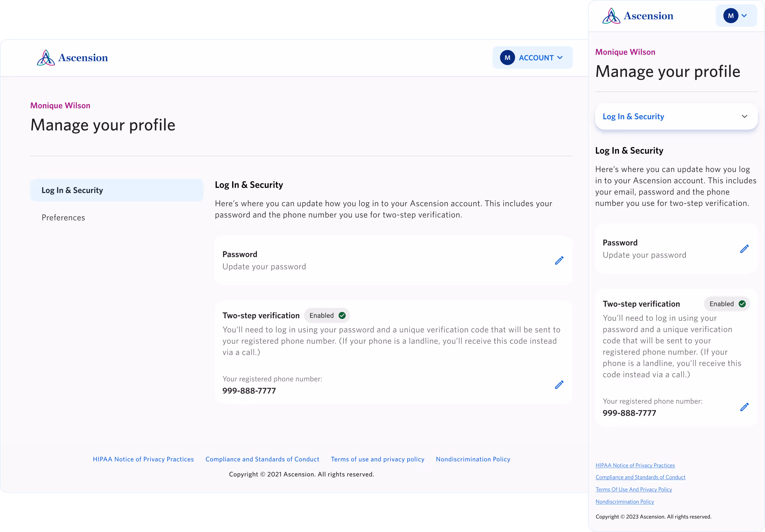Click the desktop Ascension logo
Viewport: 765px width, 532px height.
[x=72, y=58]
